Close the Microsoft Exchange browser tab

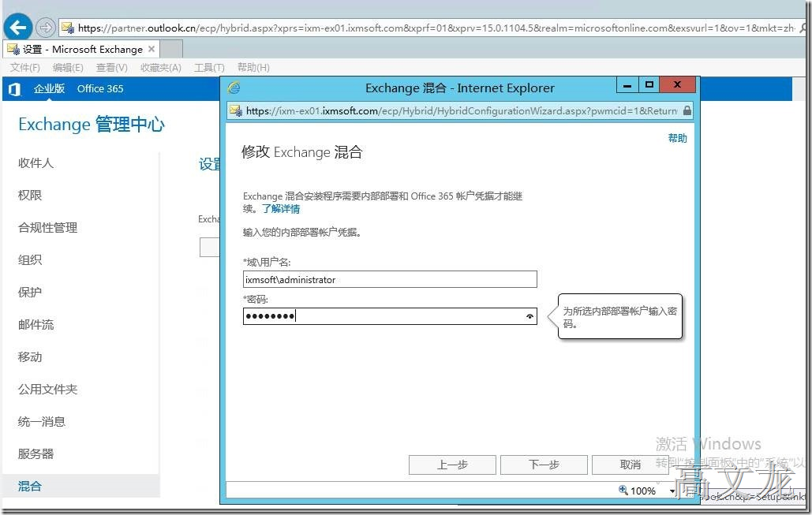152,49
